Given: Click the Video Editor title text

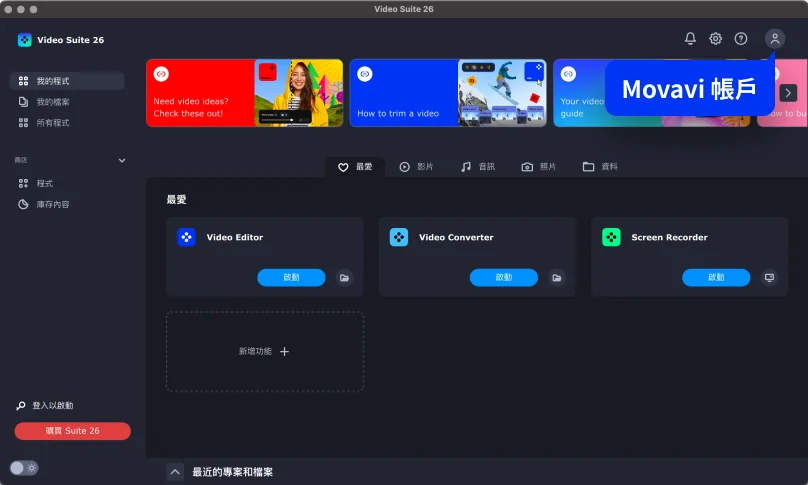Looking at the screenshot, I should [235, 238].
